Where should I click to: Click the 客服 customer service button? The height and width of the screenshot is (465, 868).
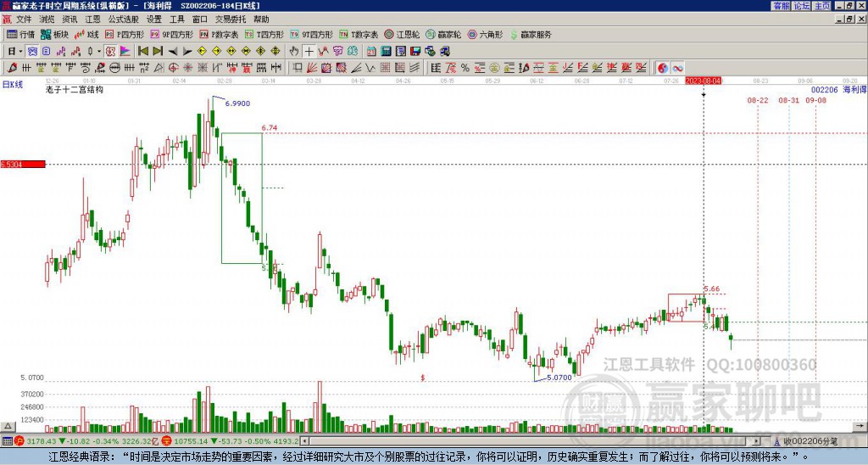(x=781, y=6)
